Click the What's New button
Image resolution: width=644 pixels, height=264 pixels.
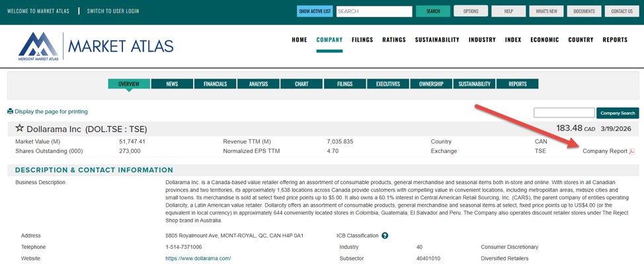pos(546,11)
